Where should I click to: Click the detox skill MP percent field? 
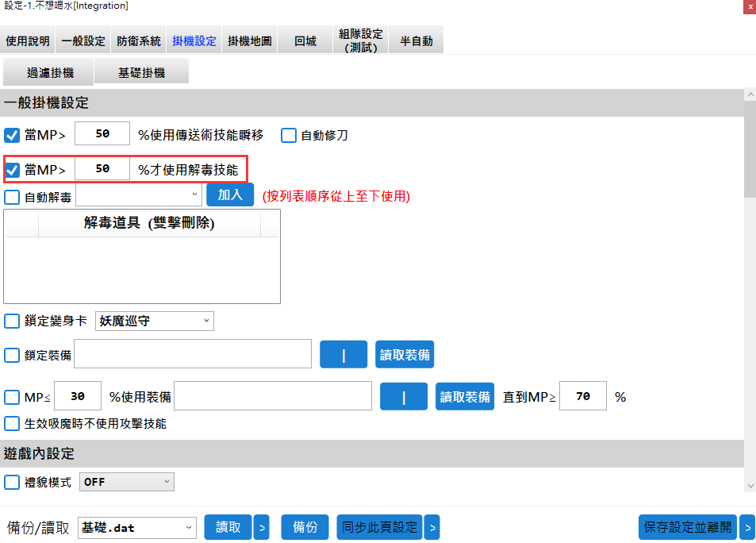point(102,168)
